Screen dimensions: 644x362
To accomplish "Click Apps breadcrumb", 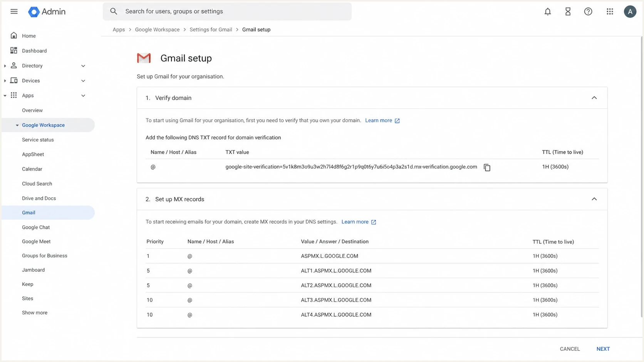I will point(119,30).
